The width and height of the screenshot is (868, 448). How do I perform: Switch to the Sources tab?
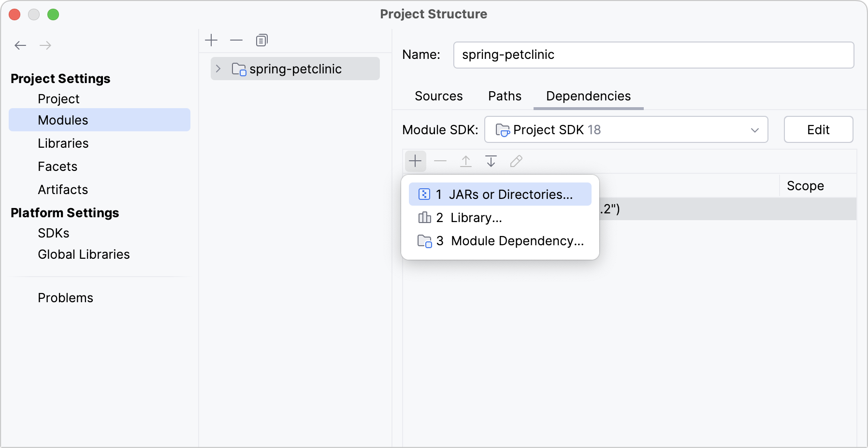[438, 96]
